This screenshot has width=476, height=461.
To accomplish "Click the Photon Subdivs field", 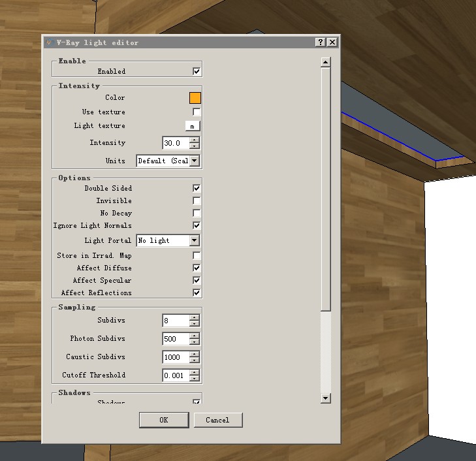I will pos(176,339).
